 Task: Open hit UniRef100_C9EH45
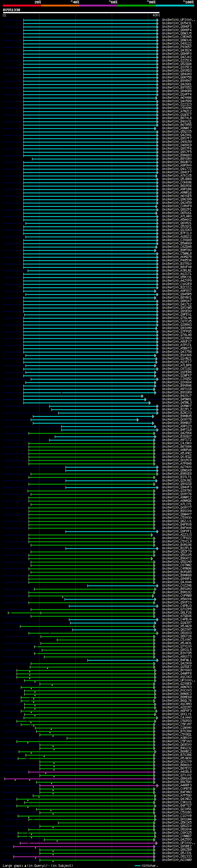(177, 37)
